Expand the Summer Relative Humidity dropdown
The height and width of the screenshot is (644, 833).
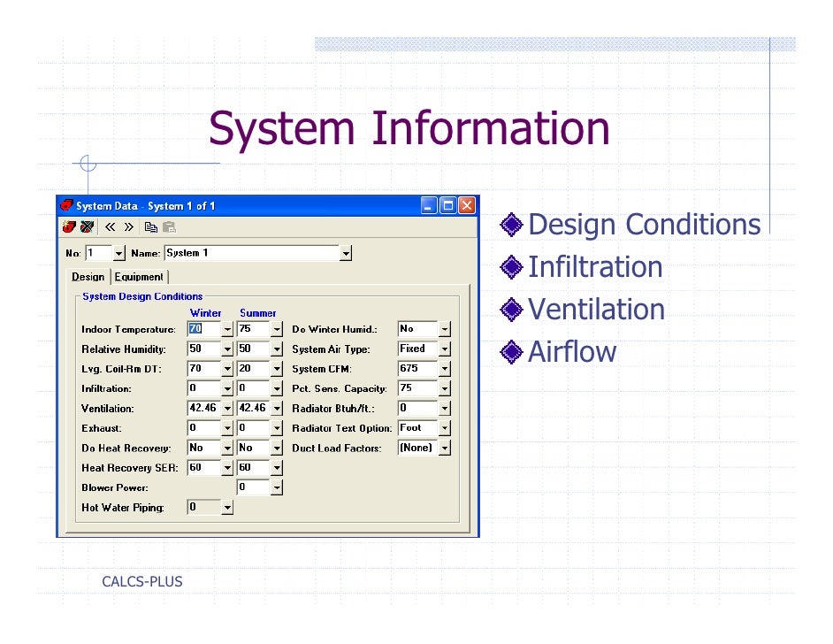click(277, 349)
